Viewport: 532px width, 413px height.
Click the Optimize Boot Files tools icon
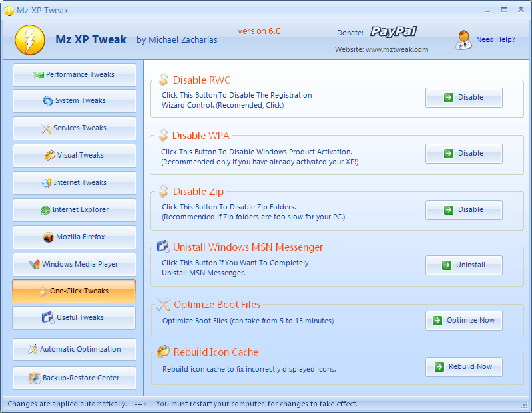click(x=163, y=304)
